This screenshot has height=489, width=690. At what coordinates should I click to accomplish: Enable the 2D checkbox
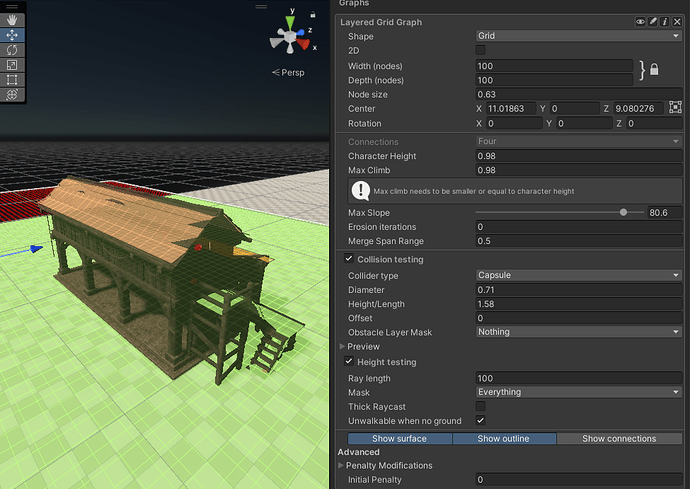[481, 50]
